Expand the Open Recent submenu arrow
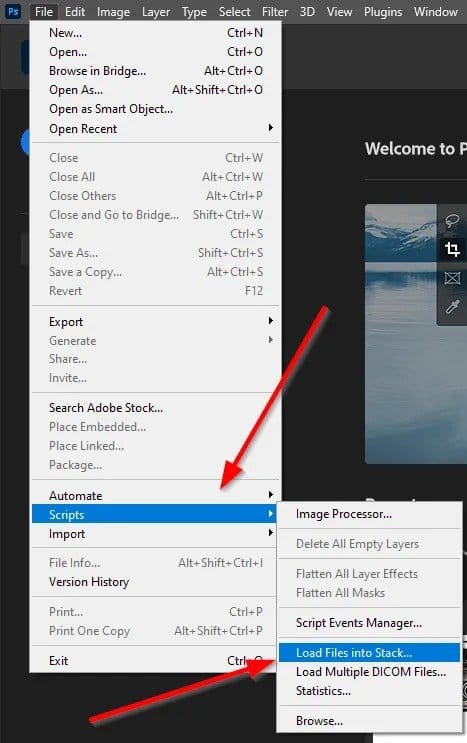 [270, 128]
